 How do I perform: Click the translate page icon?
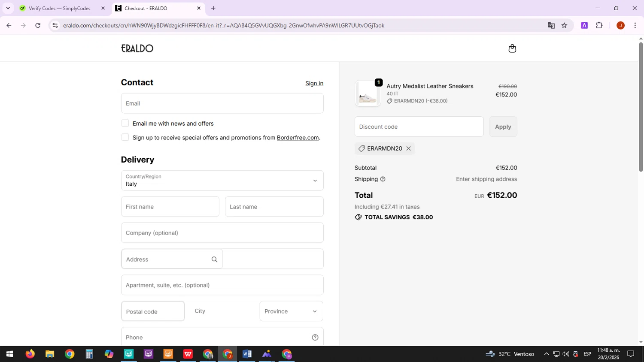[x=551, y=25]
